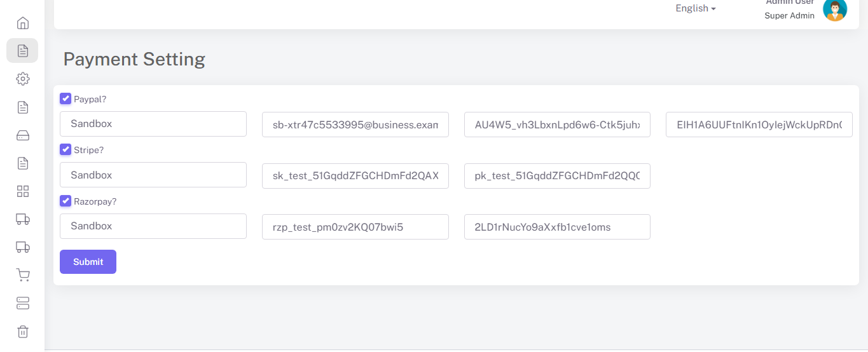Open the settings gear icon in sidebar
The image size is (868, 352).
pos(22,79)
